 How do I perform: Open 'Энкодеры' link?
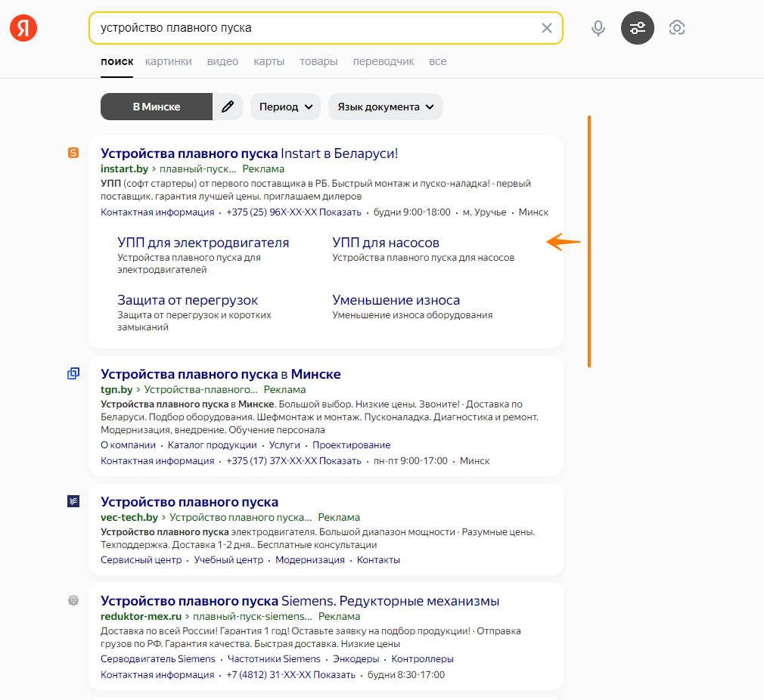[x=356, y=658]
